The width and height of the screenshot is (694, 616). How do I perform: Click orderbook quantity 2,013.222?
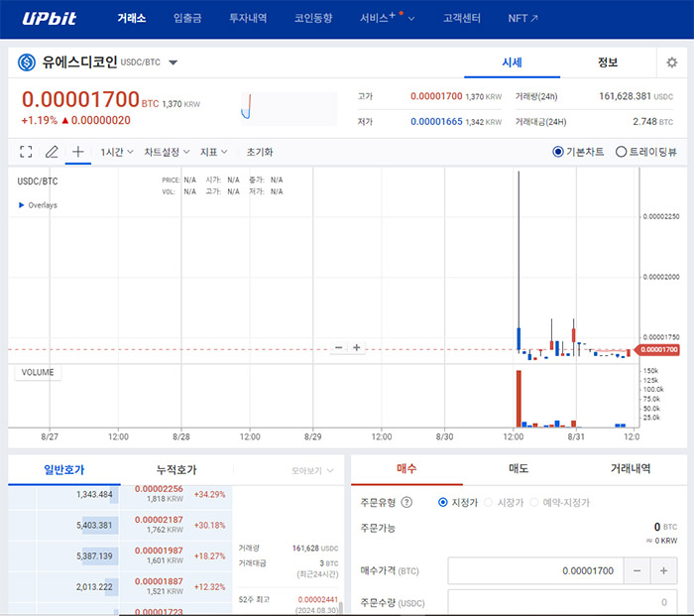94,587
